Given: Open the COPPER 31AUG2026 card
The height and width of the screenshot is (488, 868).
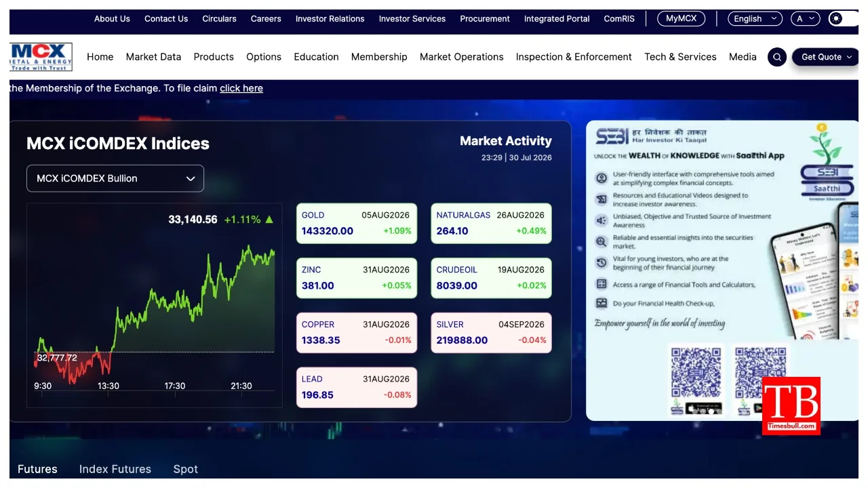Looking at the screenshot, I should (x=357, y=333).
